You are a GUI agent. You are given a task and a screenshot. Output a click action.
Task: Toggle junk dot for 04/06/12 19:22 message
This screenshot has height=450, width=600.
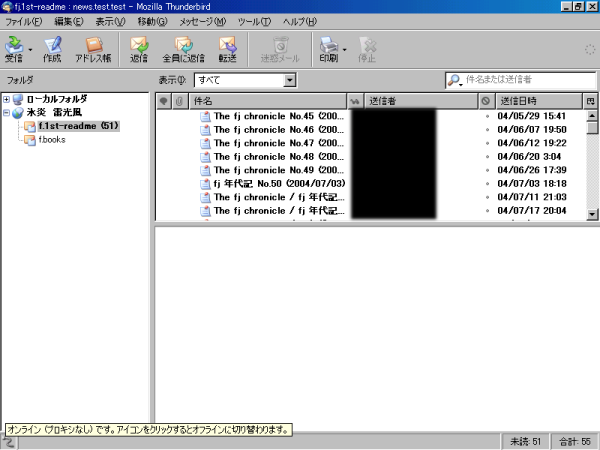pyautogui.click(x=487, y=143)
